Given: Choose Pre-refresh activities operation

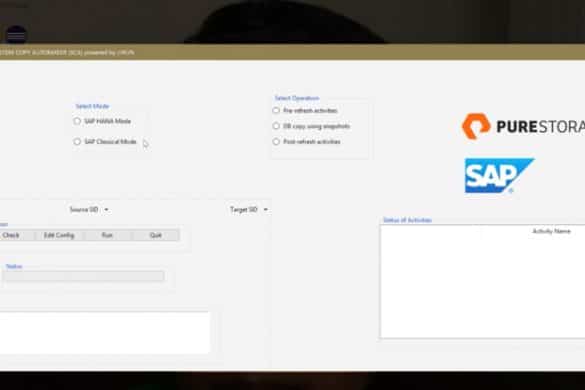Looking at the screenshot, I should [x=276, y=110].
